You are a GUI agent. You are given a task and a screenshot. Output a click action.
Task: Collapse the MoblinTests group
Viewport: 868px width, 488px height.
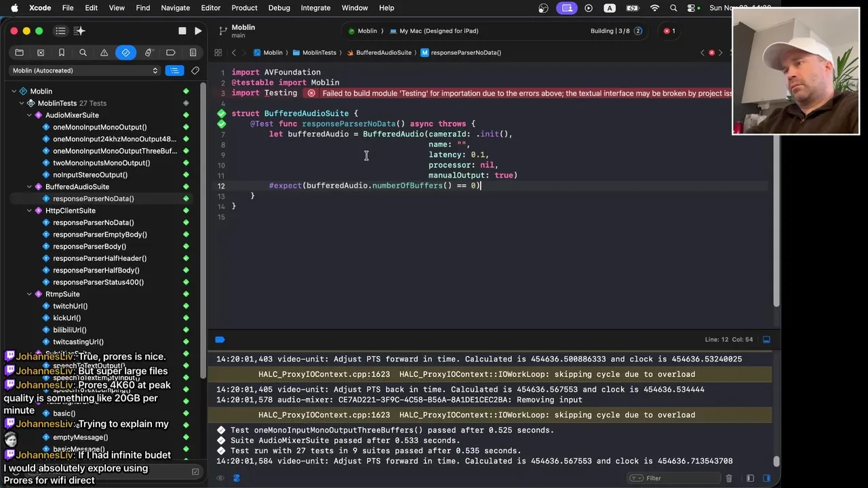21,103
